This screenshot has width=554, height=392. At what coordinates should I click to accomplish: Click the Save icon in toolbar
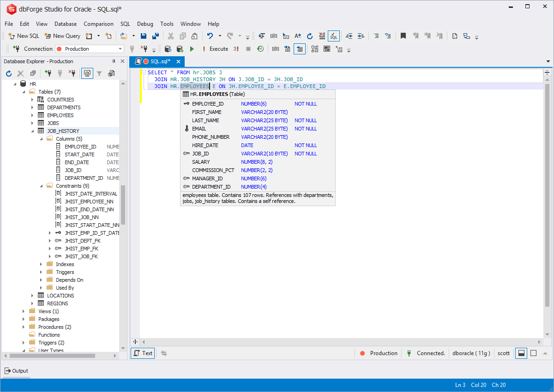144,36
